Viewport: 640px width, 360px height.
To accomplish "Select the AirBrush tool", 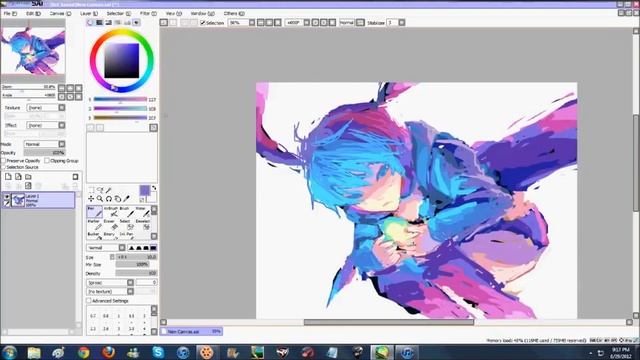I will pyautogui.click(x=111, y=212).
